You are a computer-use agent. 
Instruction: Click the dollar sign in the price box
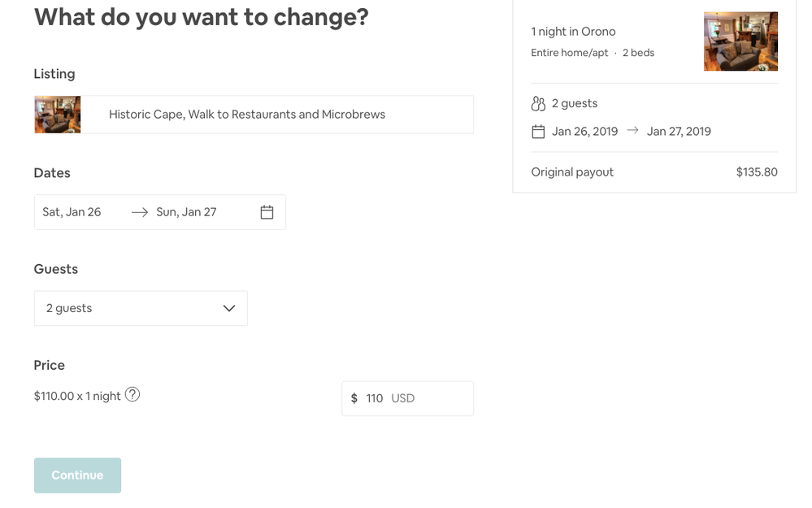pyautogui.click(x=354, y=398)
